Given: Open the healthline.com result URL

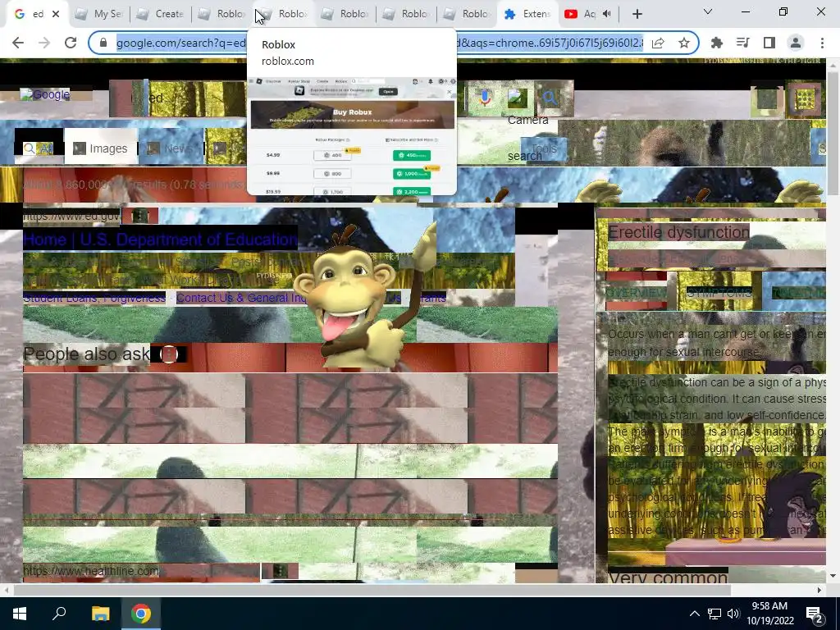Looking at the screenshot, I should [x=91, y=571].
